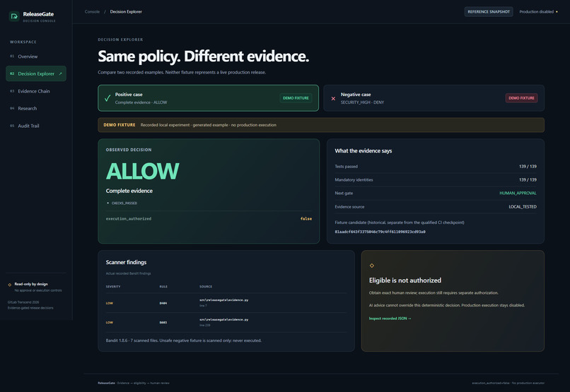The width and height of the screenshot is (570, 392).
Task: Click the large ALLOW decision text
Action: tap(143, 171)
